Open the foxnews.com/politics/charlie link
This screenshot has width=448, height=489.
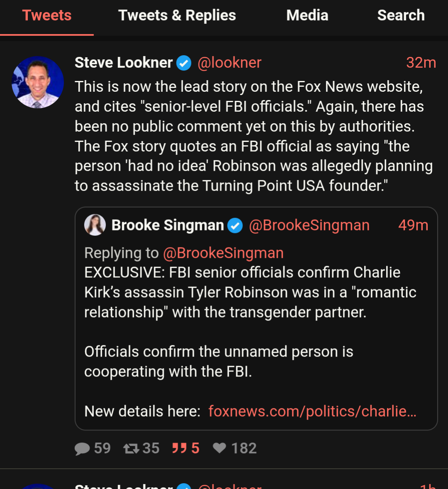(x=312, y=411)
